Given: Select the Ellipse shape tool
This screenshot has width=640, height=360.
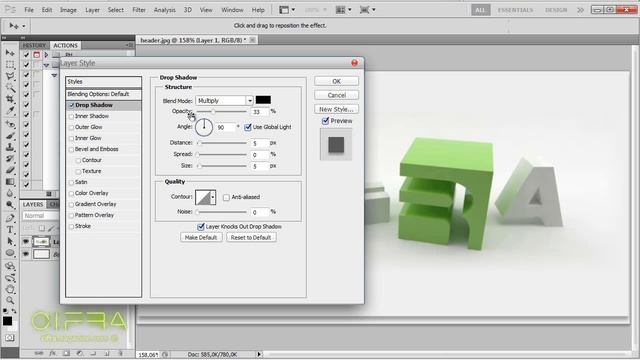Looking at the screenshot, I should pyautogui.click(x=10, y=253).
